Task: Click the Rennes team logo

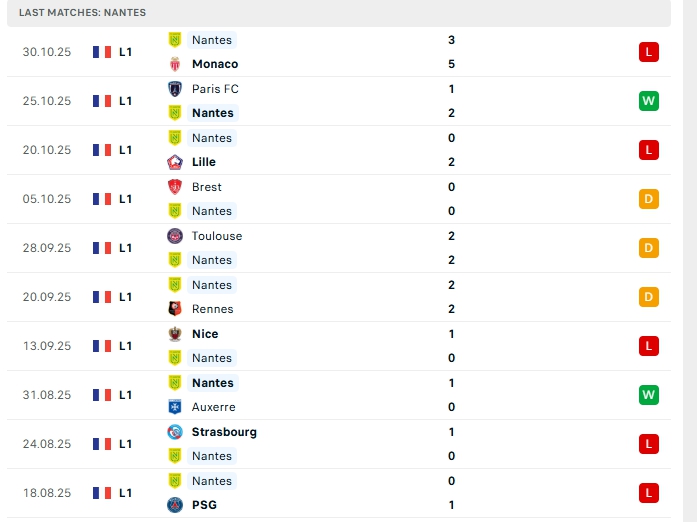Action: click(x=175, y=309)
